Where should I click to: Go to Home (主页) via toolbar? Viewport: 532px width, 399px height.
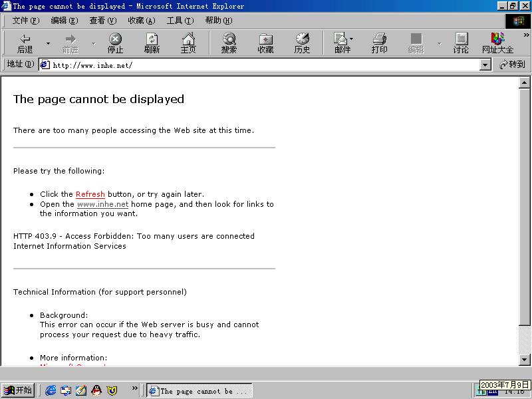point(188,44)
